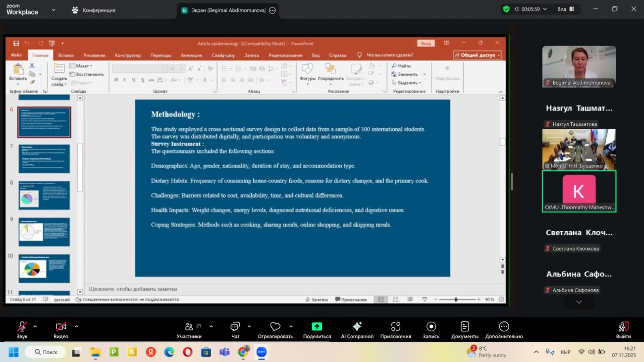Switch to the Конференция tab
The height and width of the screenshot is (362, 644).
(x=94, y=10)
